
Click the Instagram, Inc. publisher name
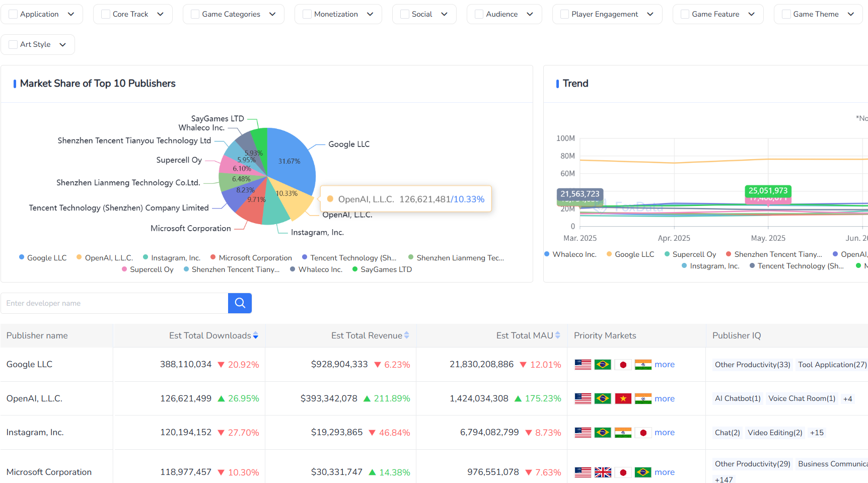click(35, 433)
